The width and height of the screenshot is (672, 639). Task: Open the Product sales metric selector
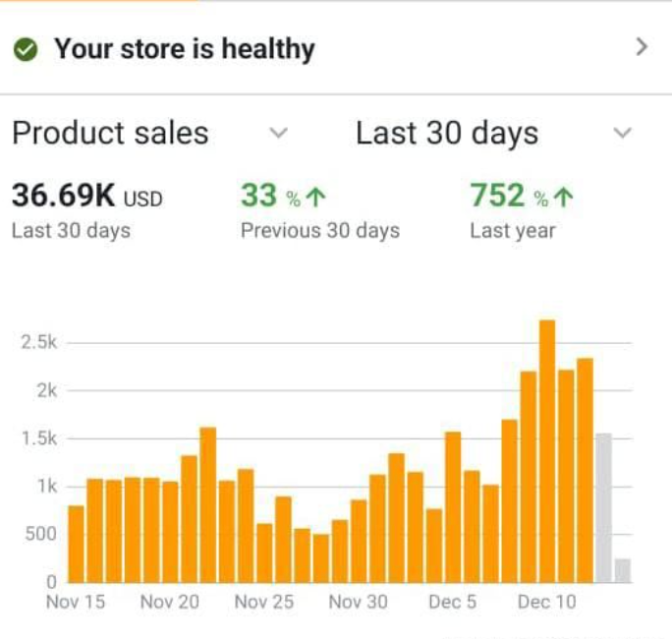tap(150, 133)
